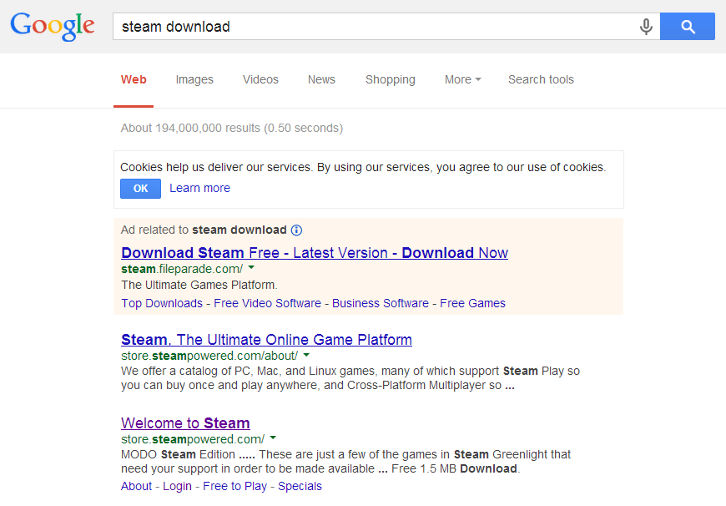Switch to News tab
The width and height of the screenshot is (726, 506).
click(x=321, y=80)
